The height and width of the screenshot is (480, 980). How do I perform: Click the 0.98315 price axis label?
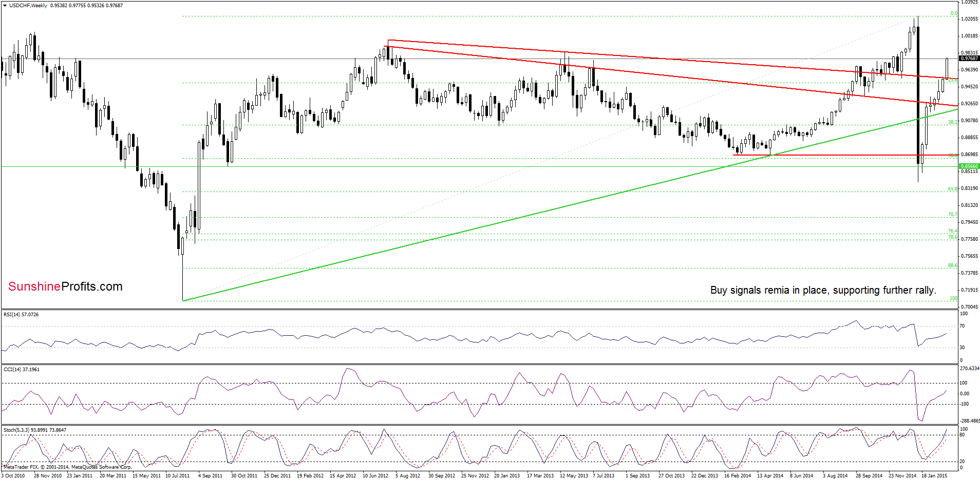click(x=969, y=53)
